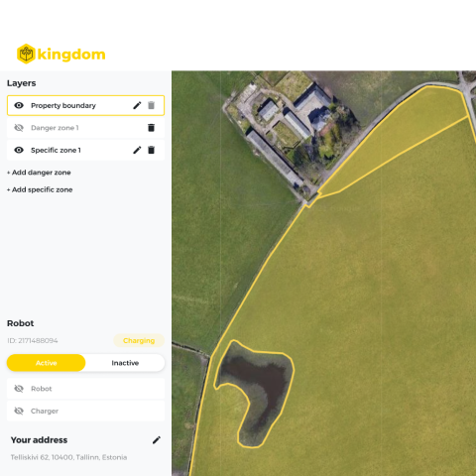Show the Charger on map
476x476 pixels.
[x=19, y=411]
